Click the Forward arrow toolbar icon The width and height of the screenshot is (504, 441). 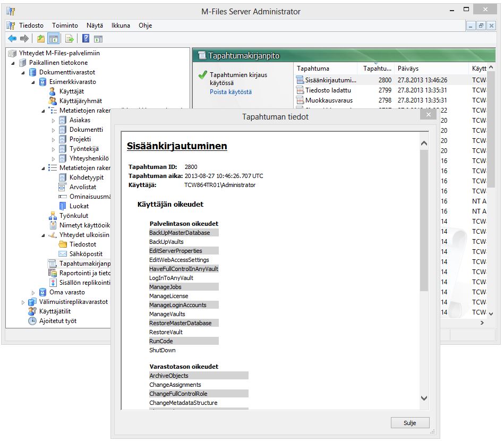24,39
